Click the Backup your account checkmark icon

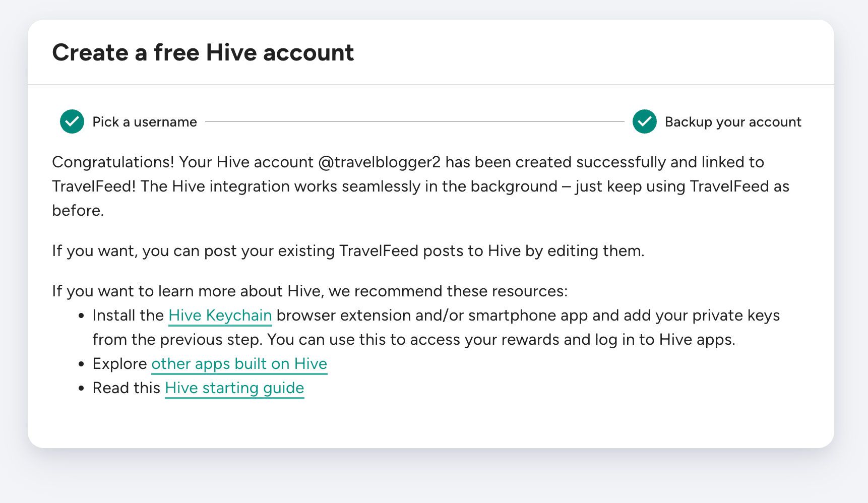pos(644,121)
